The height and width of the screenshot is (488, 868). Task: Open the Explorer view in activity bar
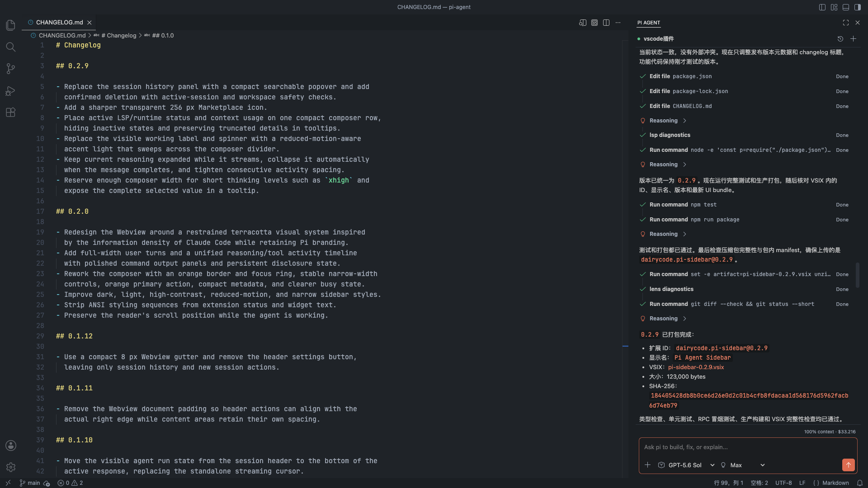11,25
